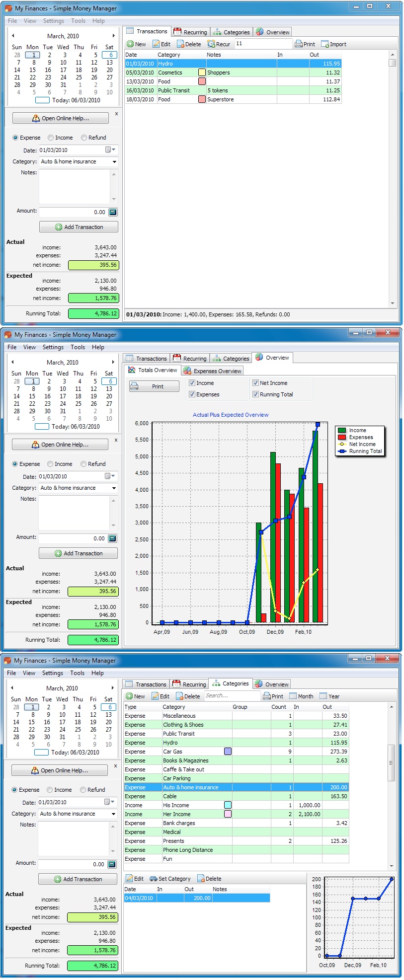Click Amount field in Overview window
The width and height of the screenshot is (404, 980).
click(x=73, y=538)
